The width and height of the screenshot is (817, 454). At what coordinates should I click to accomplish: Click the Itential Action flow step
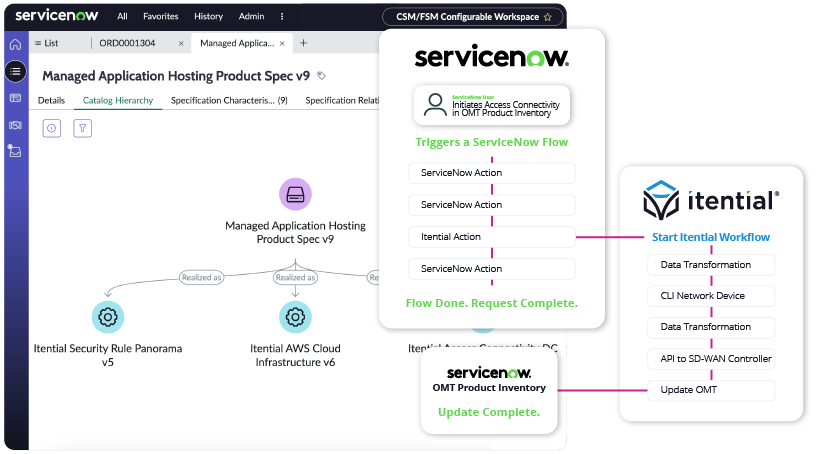click(x=491, y=237)
